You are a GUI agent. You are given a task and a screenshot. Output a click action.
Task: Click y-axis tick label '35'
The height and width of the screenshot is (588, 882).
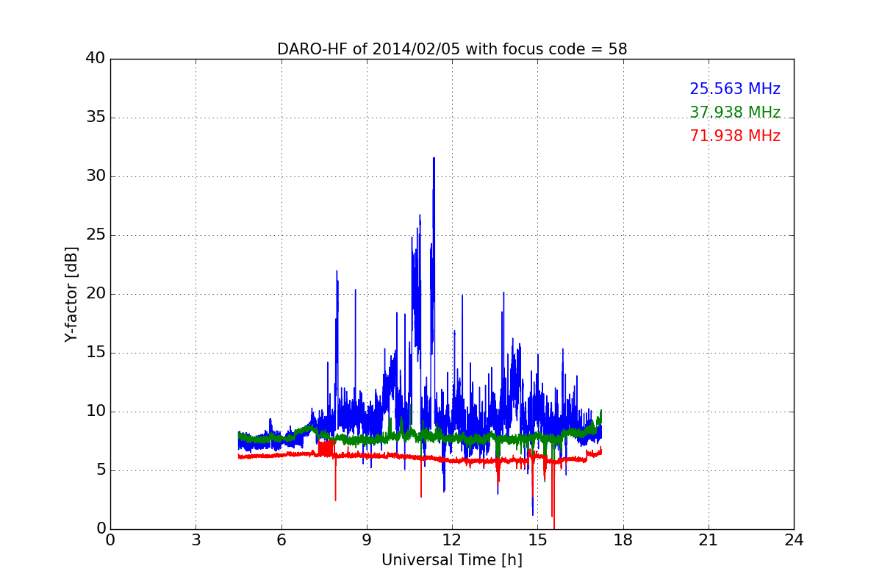pos(96,118)
